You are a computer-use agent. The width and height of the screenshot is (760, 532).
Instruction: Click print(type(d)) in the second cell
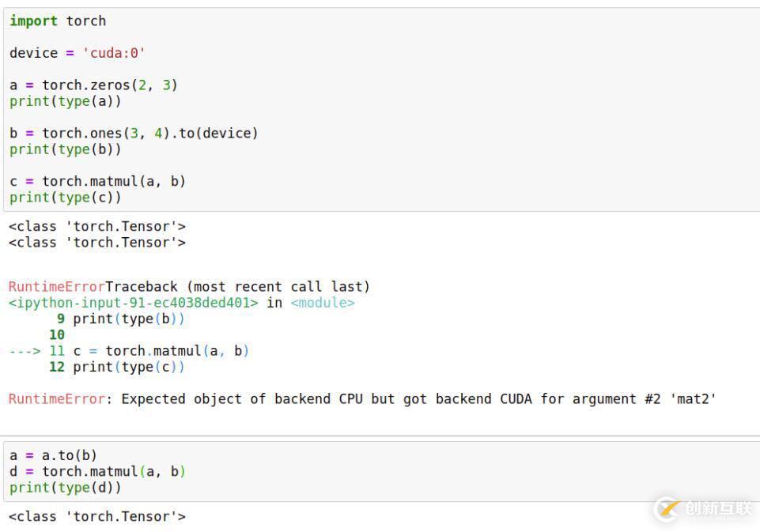coord(66,488)
